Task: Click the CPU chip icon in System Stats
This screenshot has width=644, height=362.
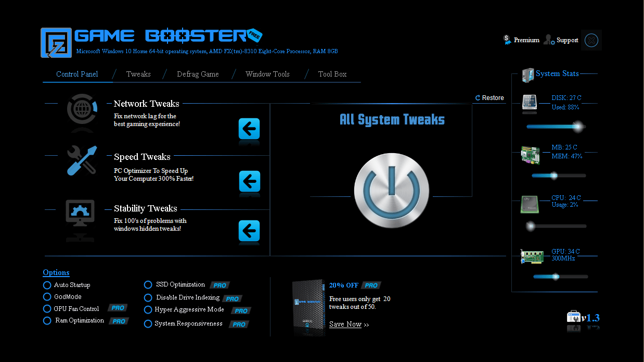Action: tap(530, 205)
